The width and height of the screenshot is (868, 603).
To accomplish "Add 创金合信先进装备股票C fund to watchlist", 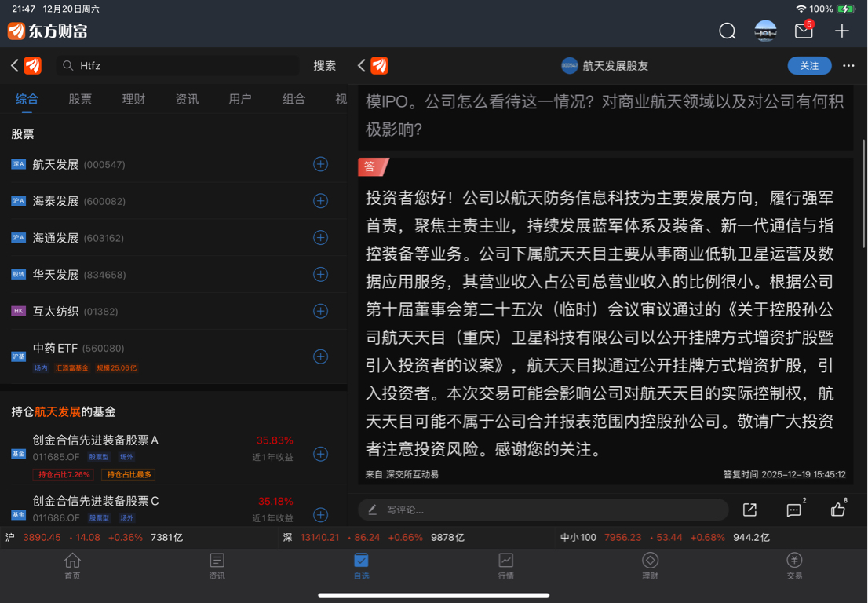I will (x=320, y=515).
